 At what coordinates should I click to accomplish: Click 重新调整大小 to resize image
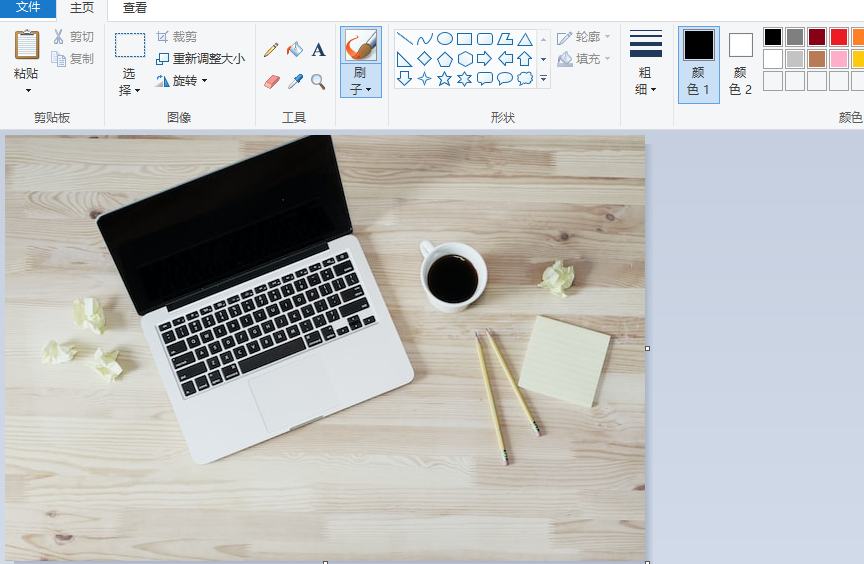pos(201,58)
